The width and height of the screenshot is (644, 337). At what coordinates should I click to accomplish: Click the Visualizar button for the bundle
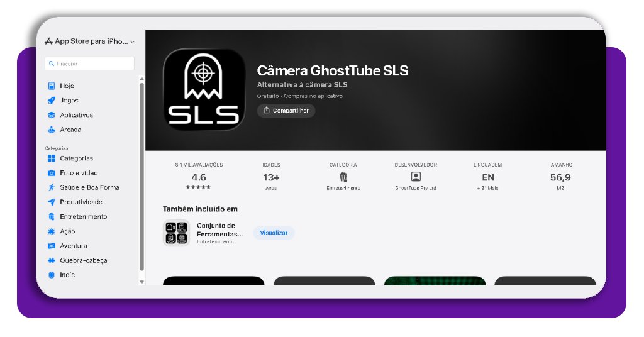pyautogui.click(x=274, y=233)
